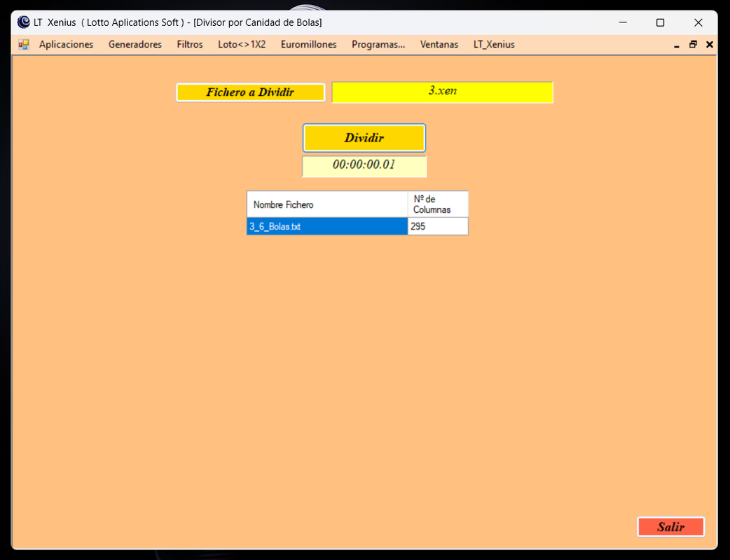The width and height of the screenshot is (730, 560).
Task: Maximize the LT Xenius main window
Action: point(660,22)
